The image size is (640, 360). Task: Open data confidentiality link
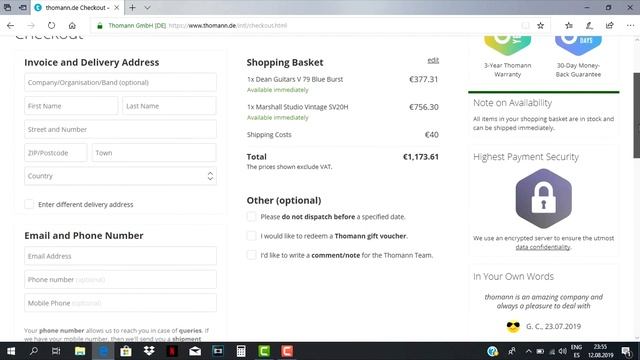click(543, 247)
